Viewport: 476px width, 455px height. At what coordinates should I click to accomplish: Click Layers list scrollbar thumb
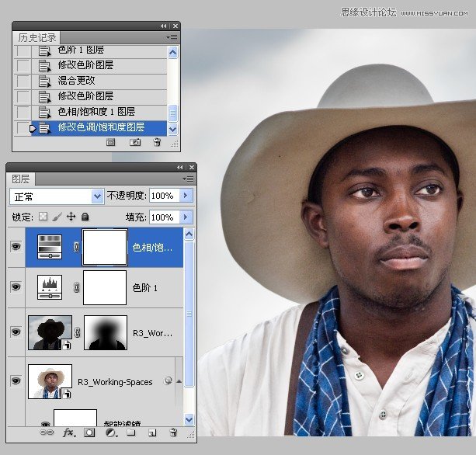189,314
